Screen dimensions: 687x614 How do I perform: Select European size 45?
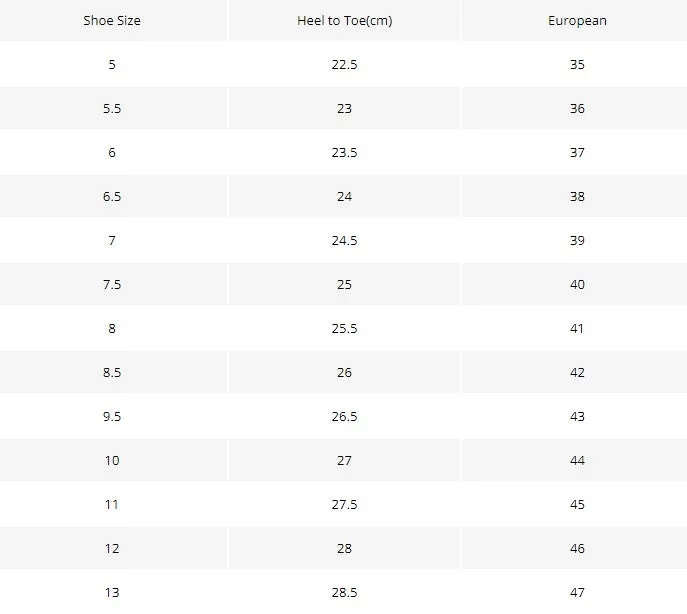(x=577, y=504)
